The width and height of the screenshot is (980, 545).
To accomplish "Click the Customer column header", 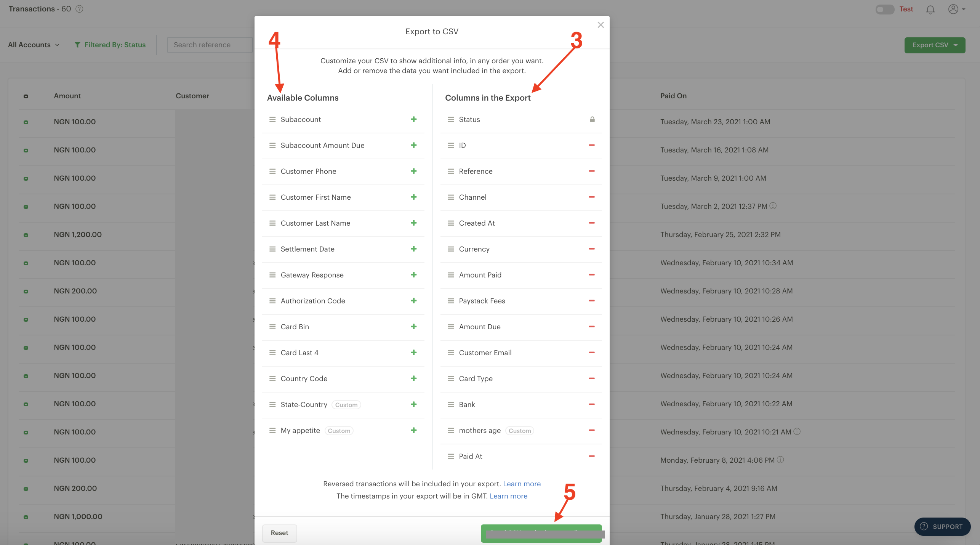I will (192, 96).
